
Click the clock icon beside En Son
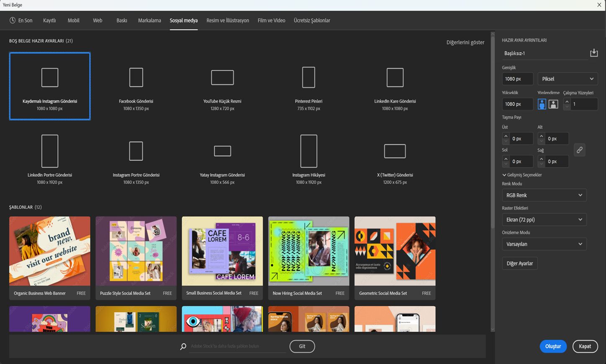coord(13,20)
